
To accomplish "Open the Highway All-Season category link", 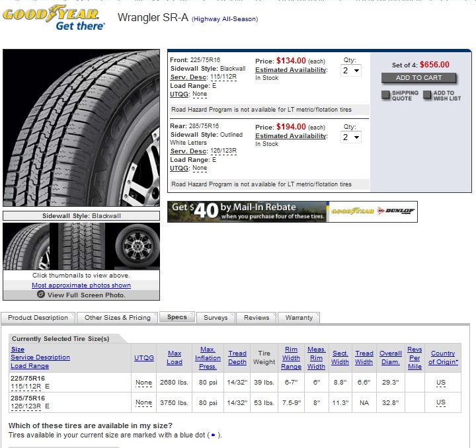I will pyautogui.click(x=225, y=19).
